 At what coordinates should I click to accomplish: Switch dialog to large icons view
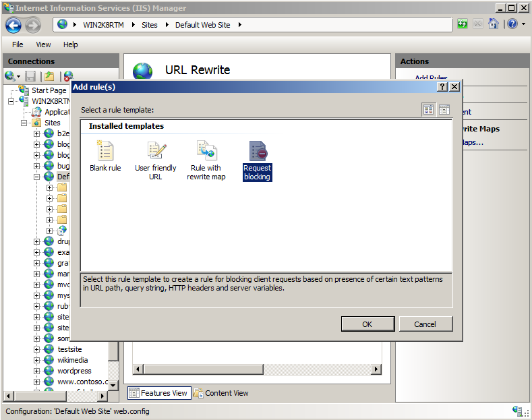[x=428, y=110]
